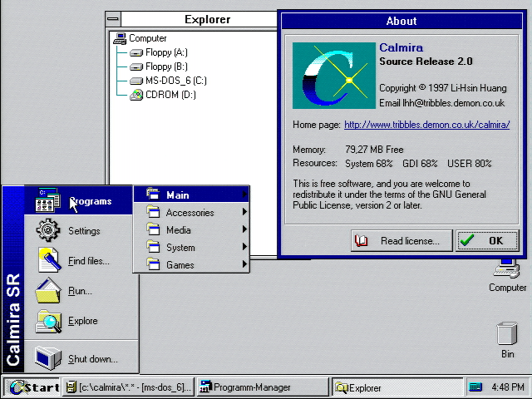
Task: Open the Computer desktop icon
Action: [506, 268]
